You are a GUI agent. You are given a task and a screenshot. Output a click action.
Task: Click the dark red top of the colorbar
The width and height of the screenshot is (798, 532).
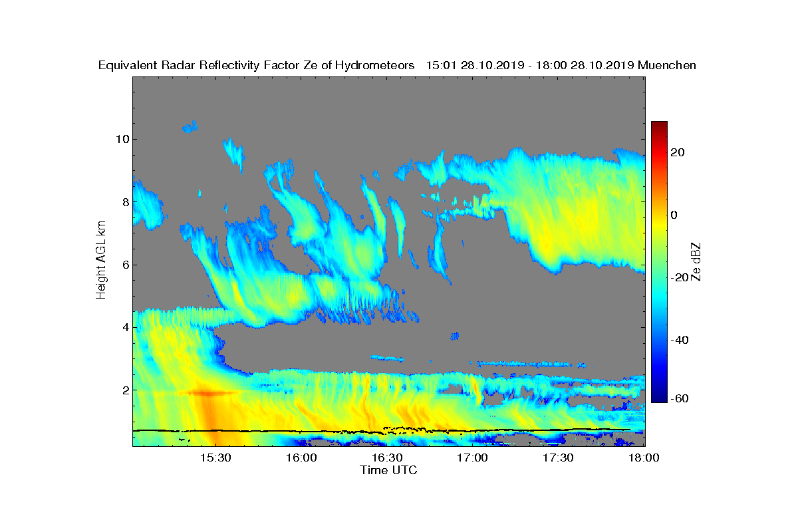(x=659, y=126)
